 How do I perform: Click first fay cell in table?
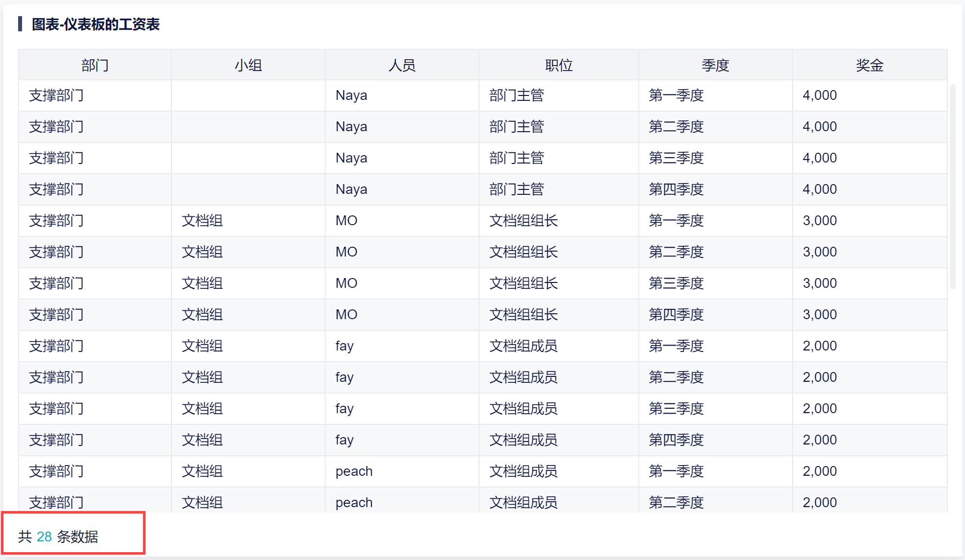point(344,346)
